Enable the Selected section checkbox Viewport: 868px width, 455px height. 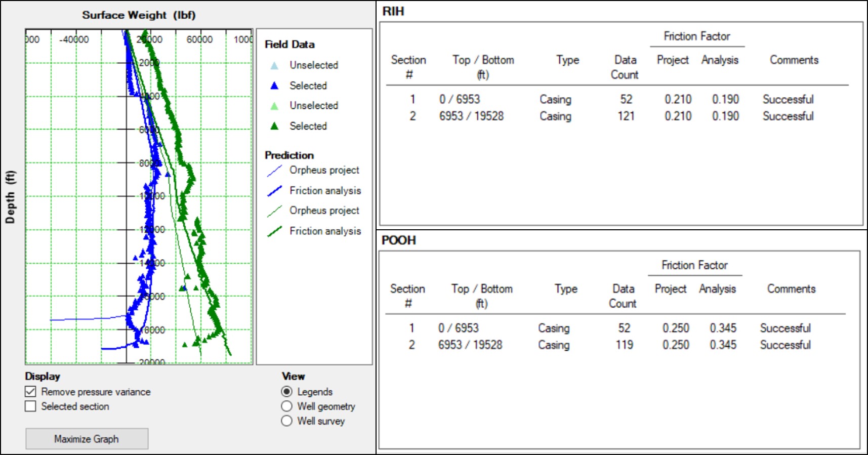point(30,406)
